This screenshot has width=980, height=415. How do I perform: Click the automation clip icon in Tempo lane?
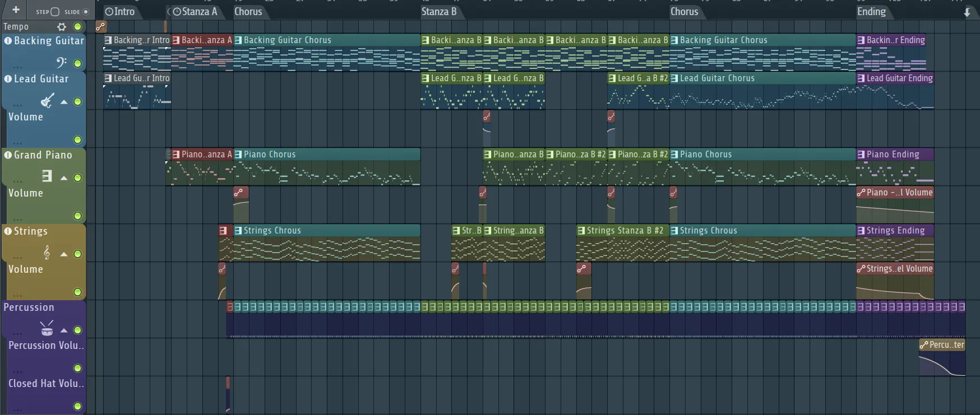tap(100, 26)
